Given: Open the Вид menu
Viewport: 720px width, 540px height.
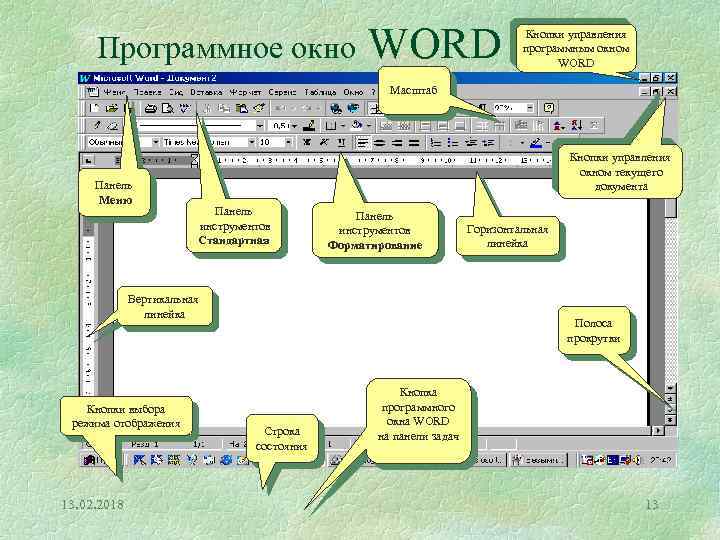Looking at the screenshot, I should (x=176, y=92).
